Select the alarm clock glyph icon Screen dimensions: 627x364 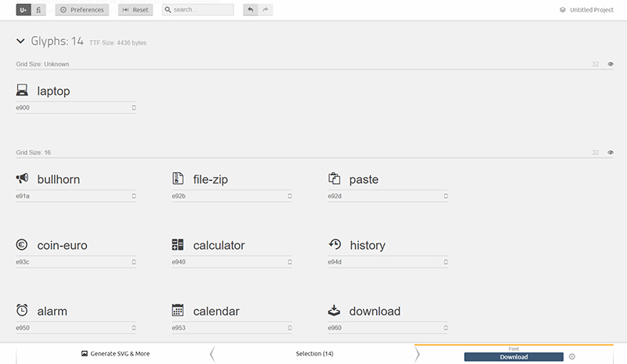pos(22,310)
